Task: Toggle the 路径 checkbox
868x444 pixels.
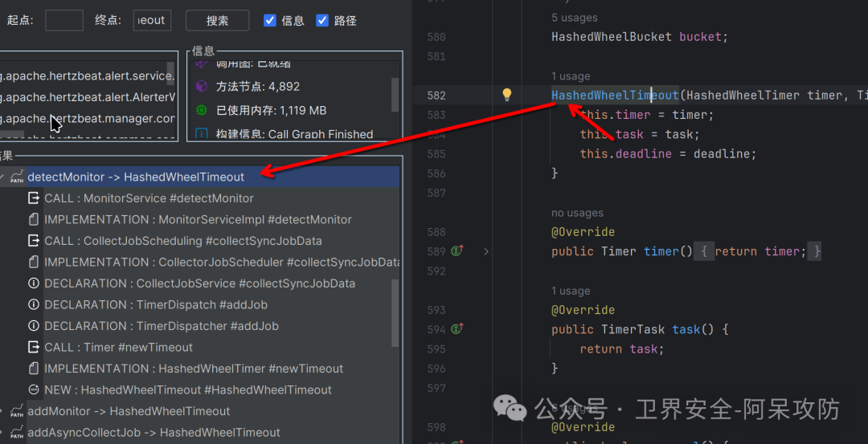Action: click(x=322, y=21)
